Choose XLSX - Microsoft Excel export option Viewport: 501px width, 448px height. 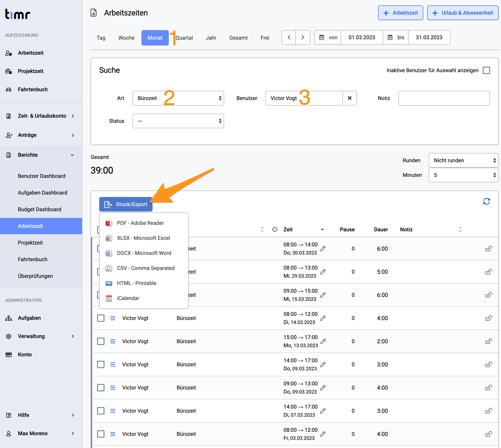coord(143,238)
